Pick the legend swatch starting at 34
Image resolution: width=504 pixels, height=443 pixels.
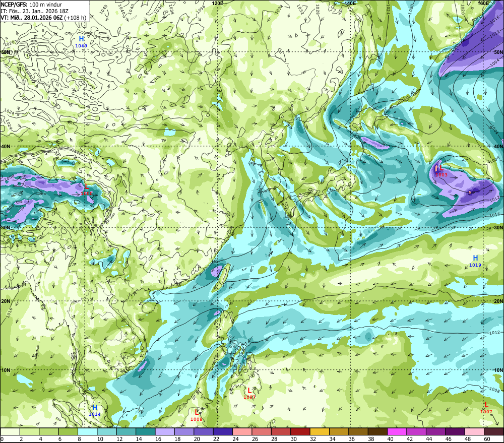[x=339, y=431]
